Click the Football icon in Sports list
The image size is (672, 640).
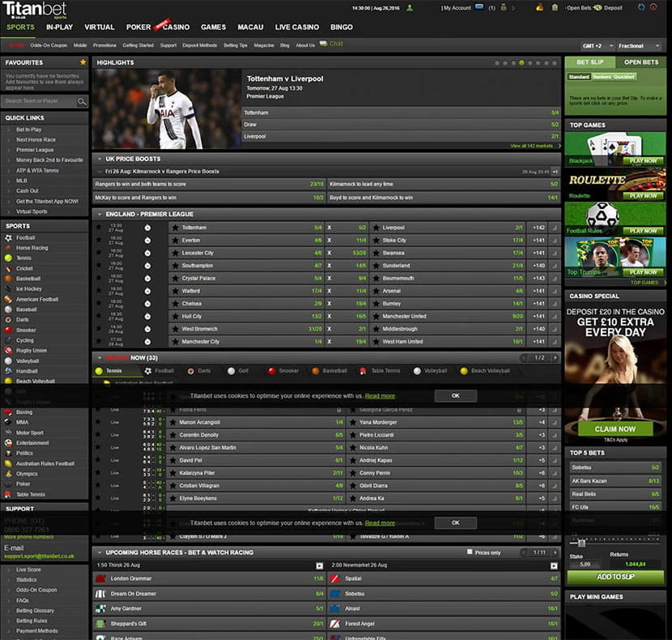point(8,237)
